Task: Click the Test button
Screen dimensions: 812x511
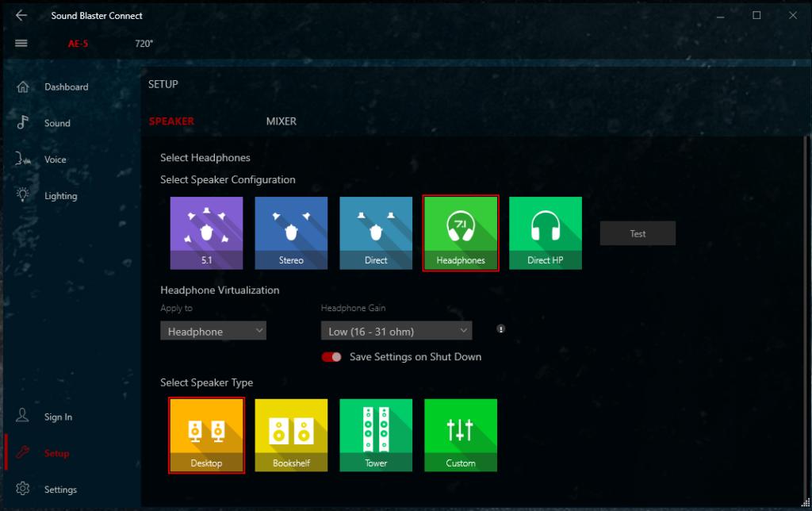Action: (638, 233)
